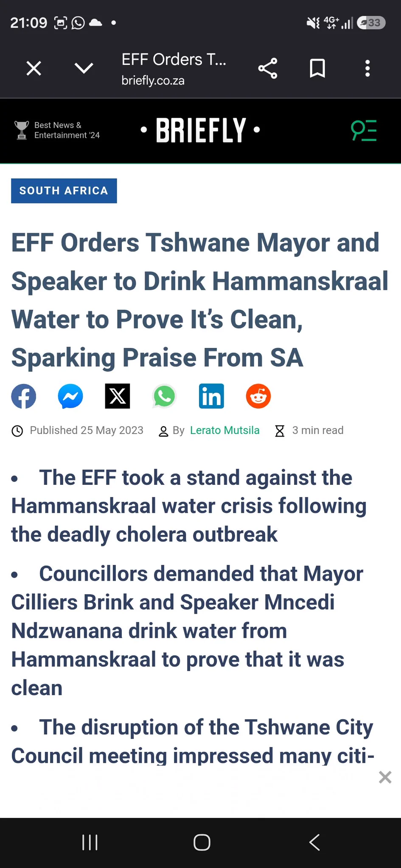Share article on X
This screenshot has width=401, height=868.
coord(118,396)
